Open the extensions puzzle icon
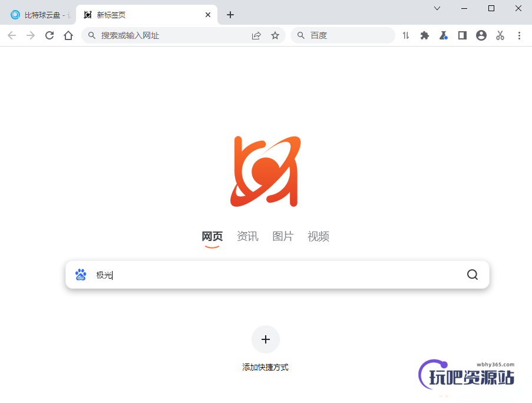 point(424,35)
